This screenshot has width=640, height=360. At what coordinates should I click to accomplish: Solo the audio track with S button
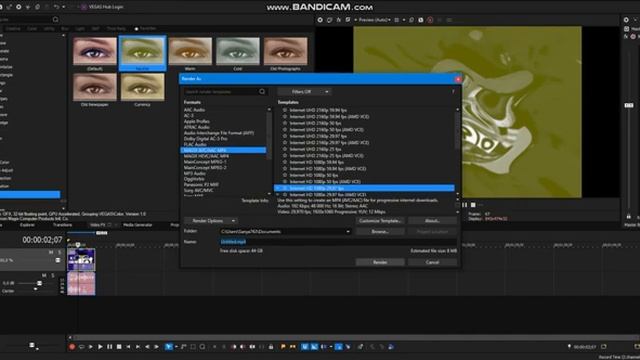[53, 276]
